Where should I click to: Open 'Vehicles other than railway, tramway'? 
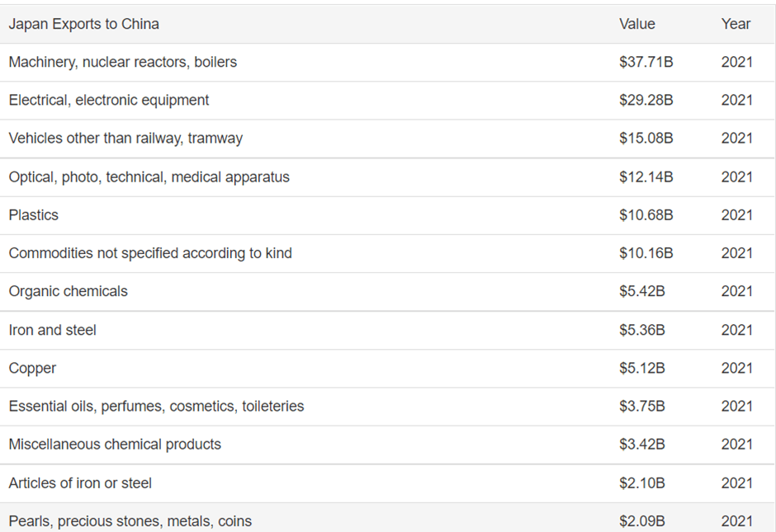click(x=125, y=138)
